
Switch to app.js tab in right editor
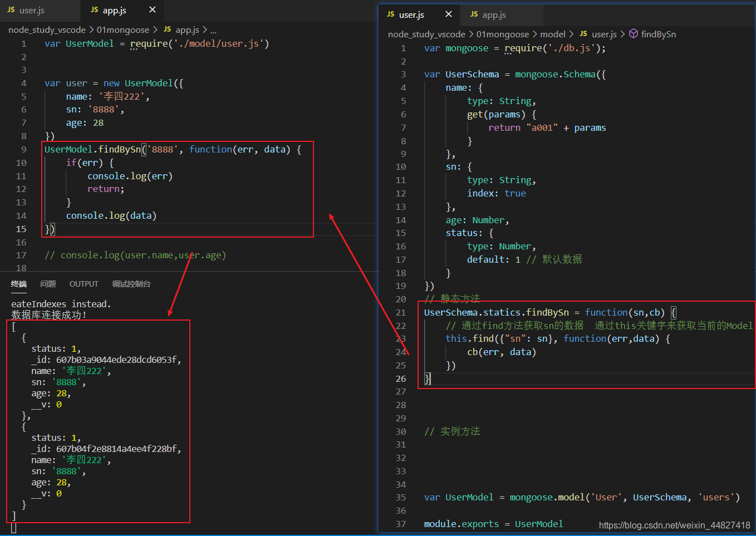494,14
